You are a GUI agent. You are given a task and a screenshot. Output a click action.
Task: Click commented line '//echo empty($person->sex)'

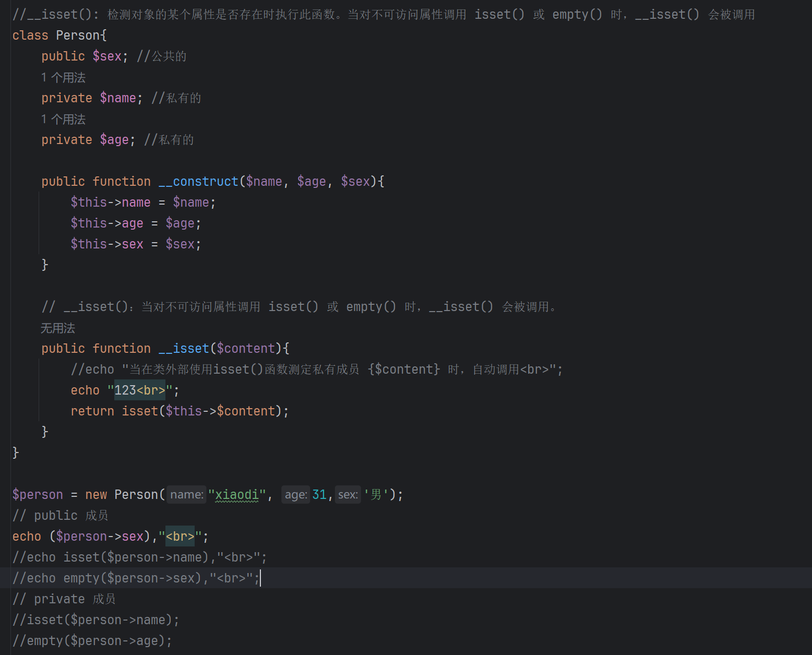click(x=136, y=578)
